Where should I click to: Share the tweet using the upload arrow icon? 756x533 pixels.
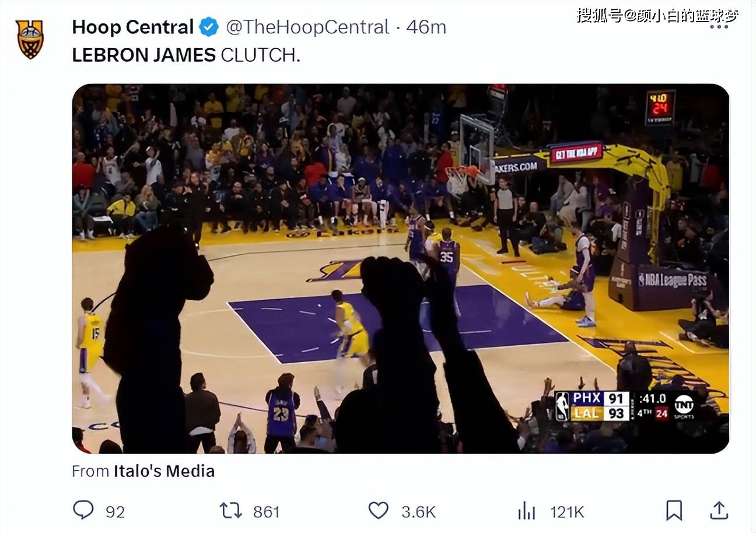pyautogui.click(x=719, y=511)
